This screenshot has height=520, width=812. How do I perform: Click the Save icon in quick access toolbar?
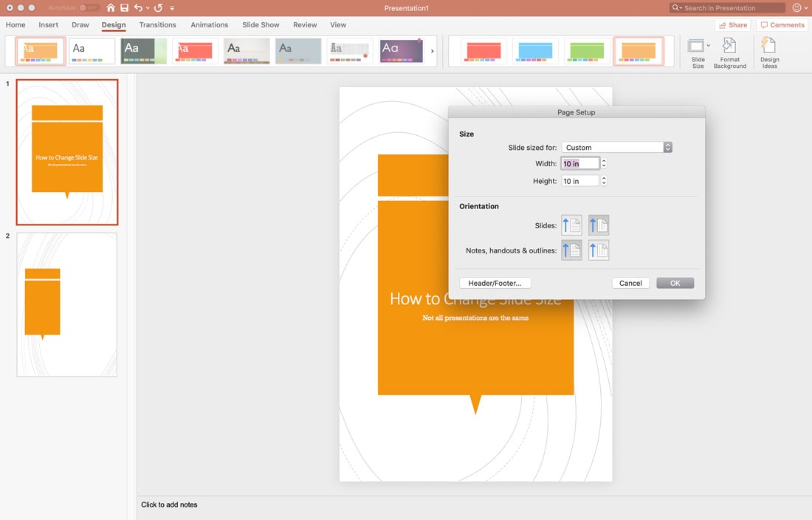pos(123,7)
